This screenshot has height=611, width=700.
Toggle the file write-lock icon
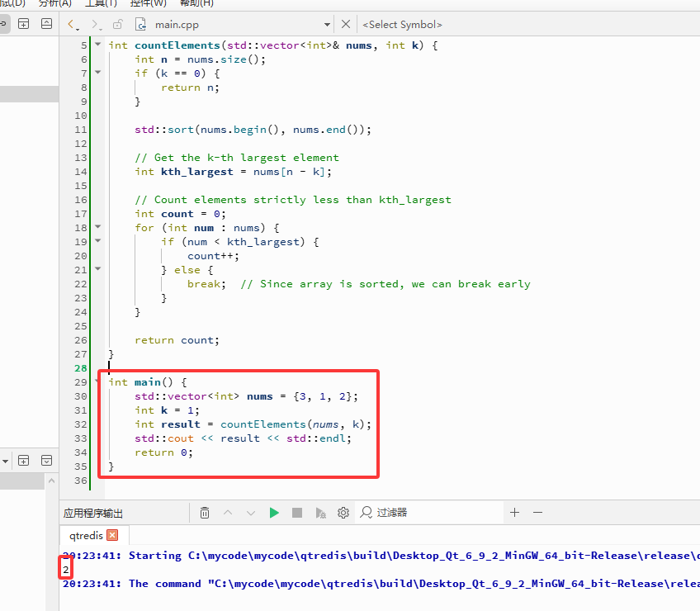117,24
